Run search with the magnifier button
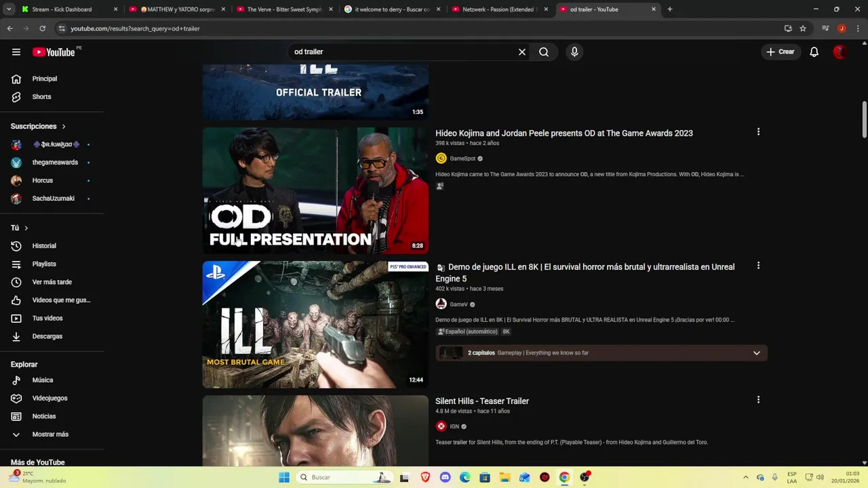This screenshot has width=868, height=488. [x=544, y=52]
